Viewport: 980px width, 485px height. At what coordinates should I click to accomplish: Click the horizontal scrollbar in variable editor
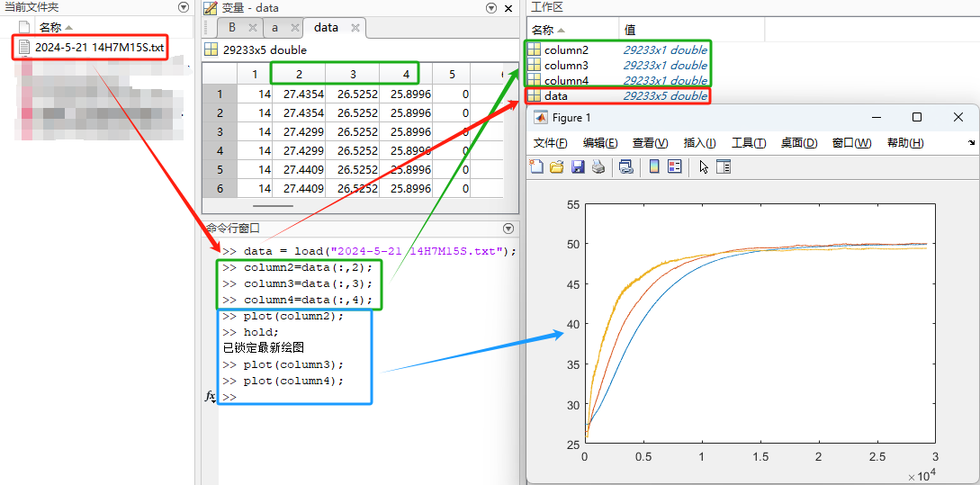click(x=274, y=205)
